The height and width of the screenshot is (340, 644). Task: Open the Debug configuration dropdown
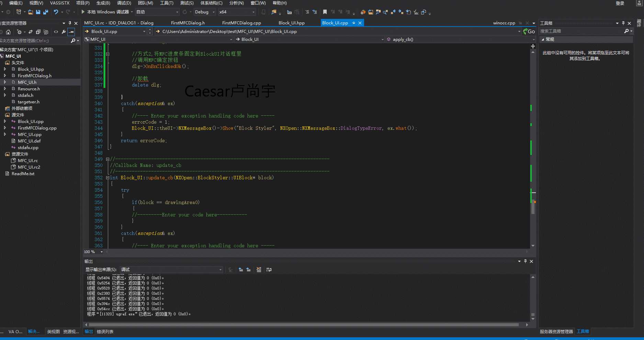[x=205, y=12]
